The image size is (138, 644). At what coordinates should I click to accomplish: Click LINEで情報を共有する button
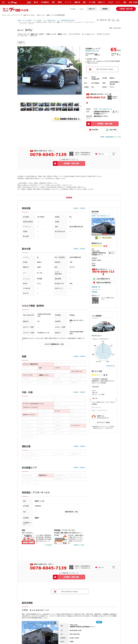pyautogui.click(x=103, y=279)
